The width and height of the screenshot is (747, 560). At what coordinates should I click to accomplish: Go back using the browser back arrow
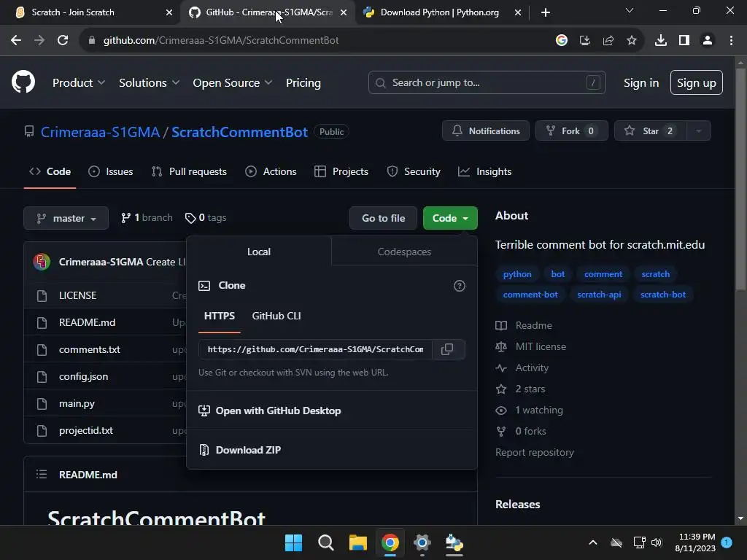[x=16, y=41]
